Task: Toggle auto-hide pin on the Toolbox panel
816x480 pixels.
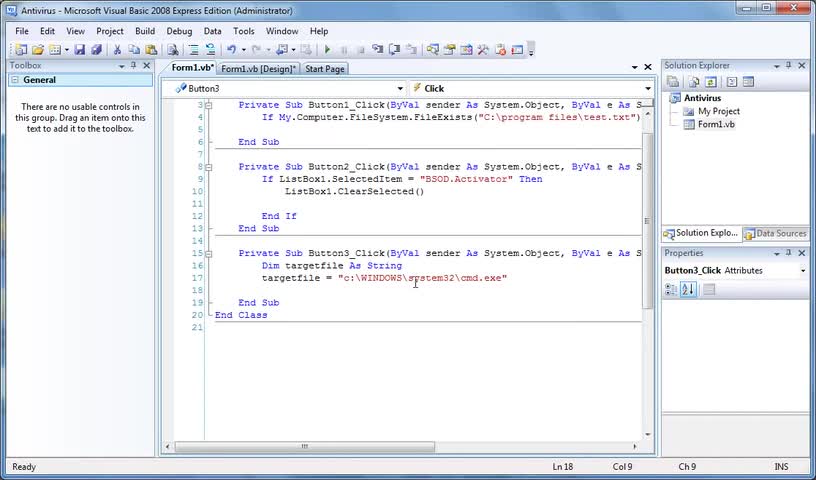Action: click(x=133, y=65)
